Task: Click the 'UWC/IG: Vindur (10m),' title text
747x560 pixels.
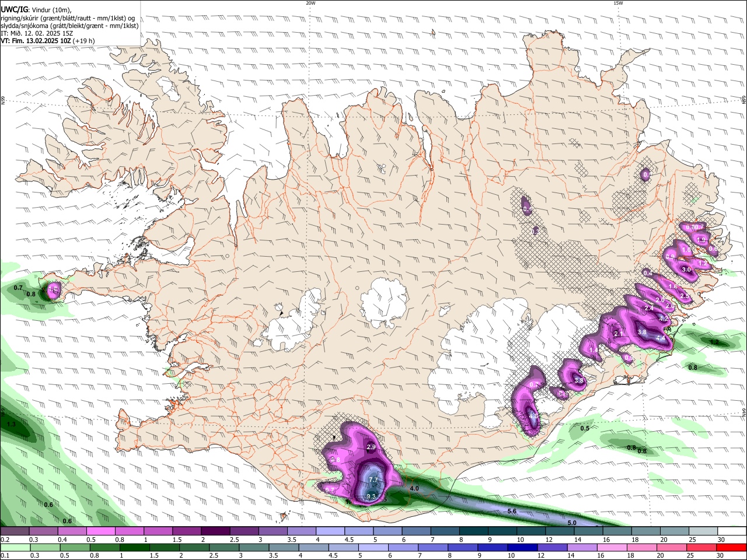Action: (x=36, y=10)
